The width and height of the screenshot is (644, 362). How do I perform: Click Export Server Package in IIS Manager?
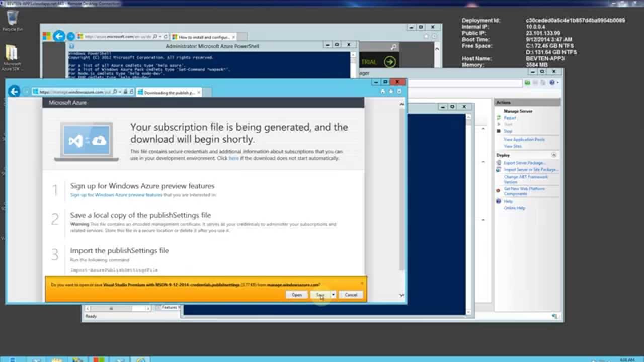[x=524, y=163]
